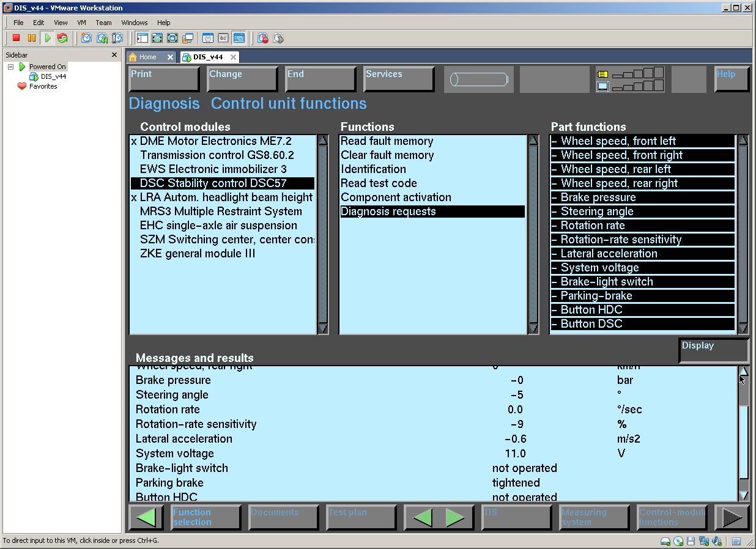Viewport: 756px width, 549px height.
Task: Click the red Power Off toolbar icon
Action: [17, 38]
